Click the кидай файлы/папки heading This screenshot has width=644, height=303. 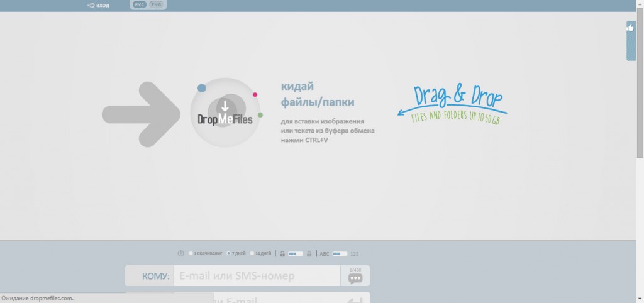tap(318, 94)
